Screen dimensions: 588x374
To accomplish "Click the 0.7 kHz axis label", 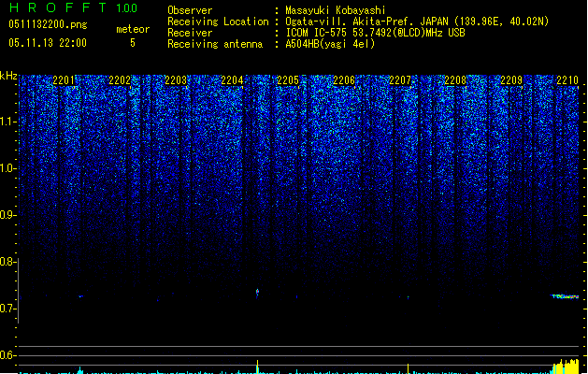I will [7, 309].
